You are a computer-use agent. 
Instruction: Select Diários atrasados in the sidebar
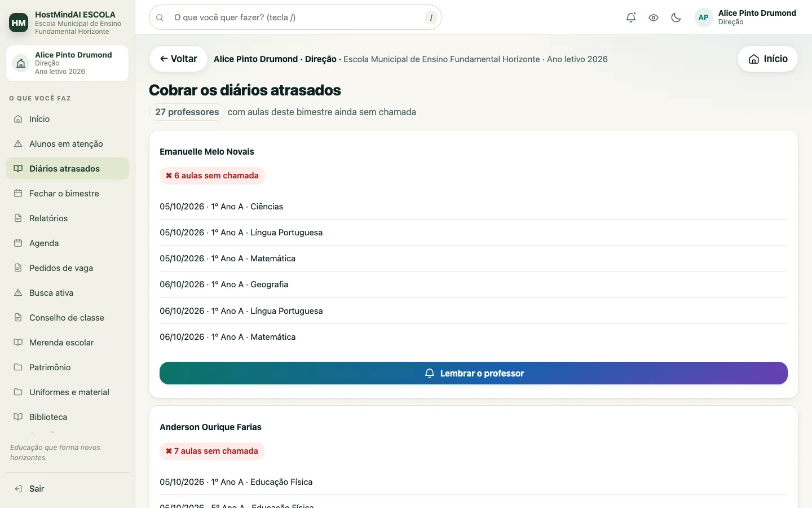(67, 169)
